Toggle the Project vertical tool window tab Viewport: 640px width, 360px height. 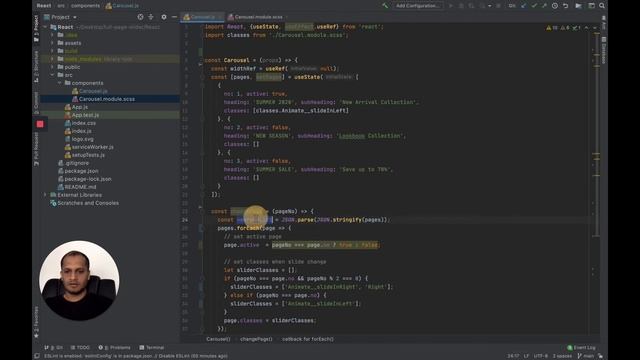pos(36,28)
